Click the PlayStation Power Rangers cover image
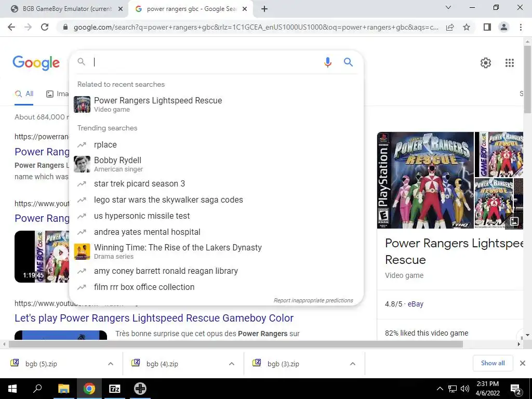This screenshot has height=399, width=532. 425,180
